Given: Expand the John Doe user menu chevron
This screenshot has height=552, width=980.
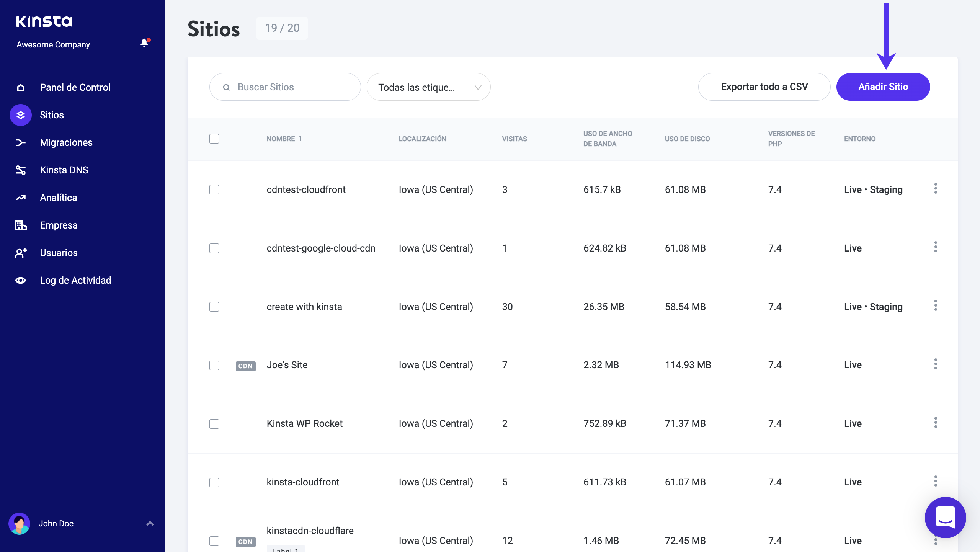Looking at the screenshot, I should (150, 523).
